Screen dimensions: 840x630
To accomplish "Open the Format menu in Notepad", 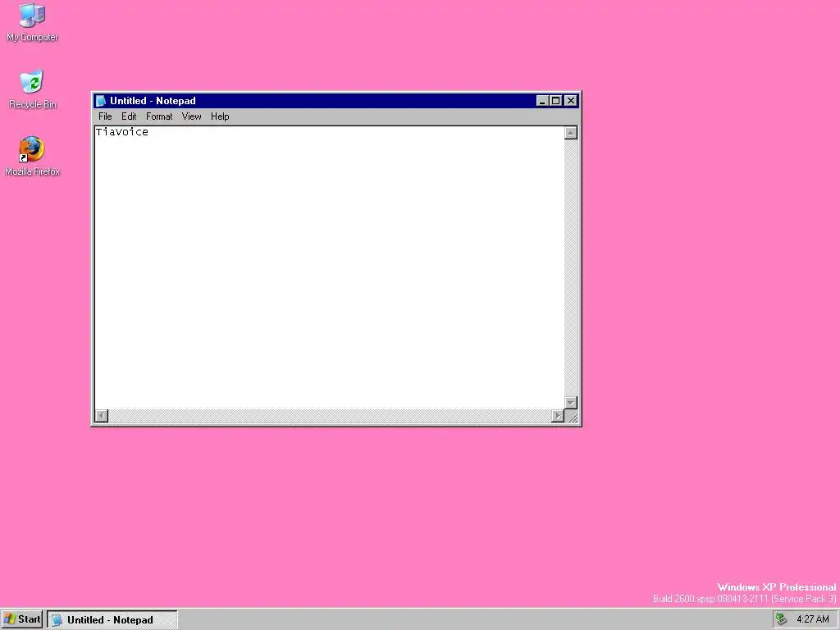I will tap(159, 116).
